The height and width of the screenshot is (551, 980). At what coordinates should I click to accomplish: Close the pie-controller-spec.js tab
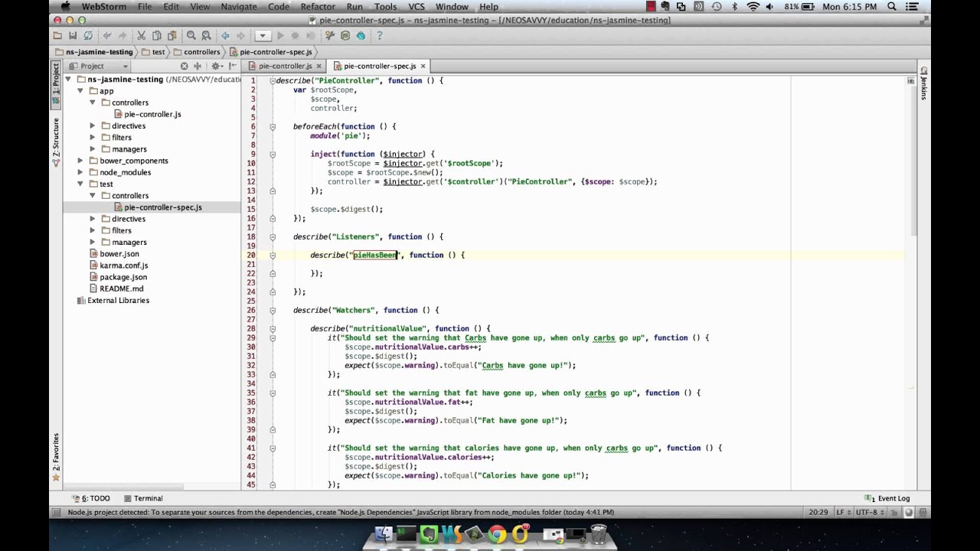pos(423,67)
